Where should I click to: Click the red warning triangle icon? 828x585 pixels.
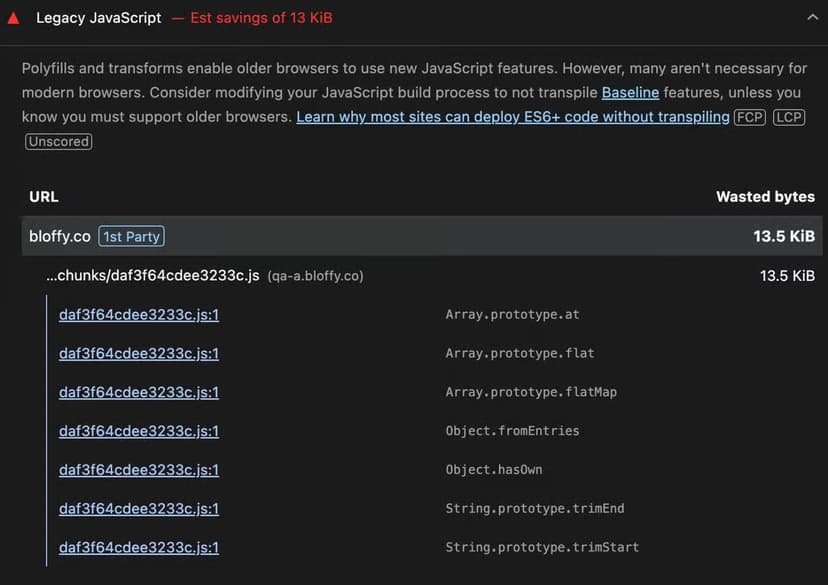coord(14,18)
